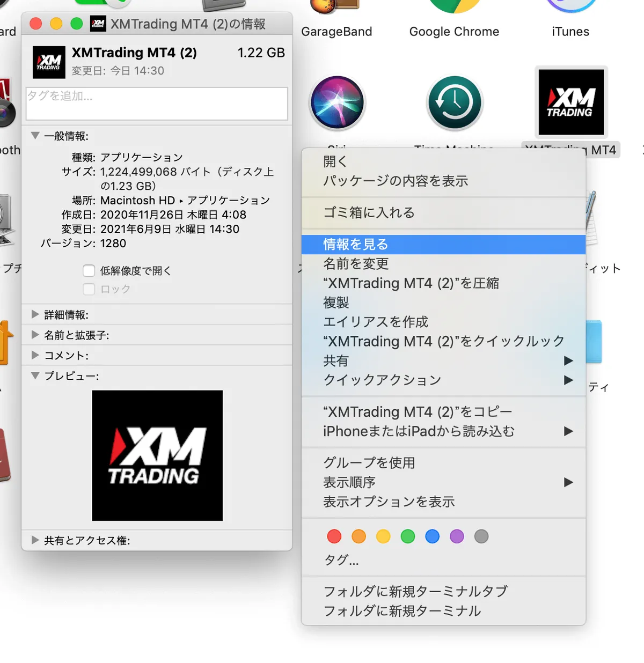Apply the gray tag color

481,536
